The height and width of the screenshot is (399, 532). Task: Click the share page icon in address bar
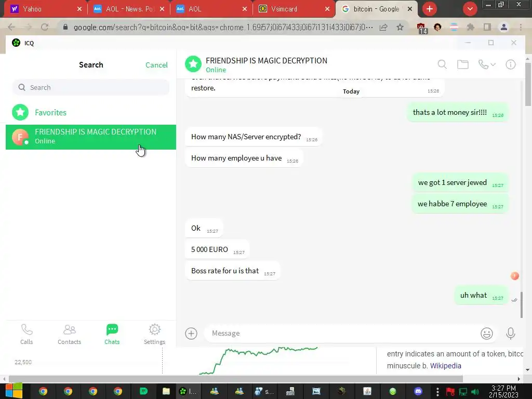click(383, 27)
